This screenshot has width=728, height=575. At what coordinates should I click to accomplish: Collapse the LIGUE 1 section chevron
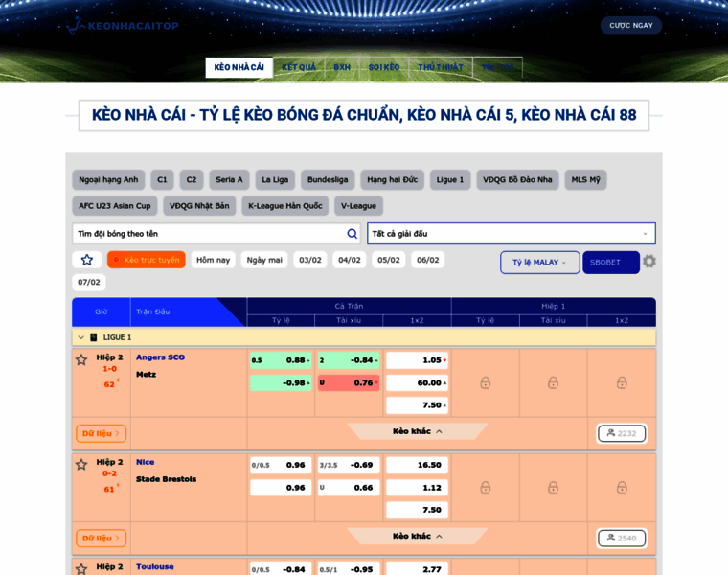(x=80, y=337)
